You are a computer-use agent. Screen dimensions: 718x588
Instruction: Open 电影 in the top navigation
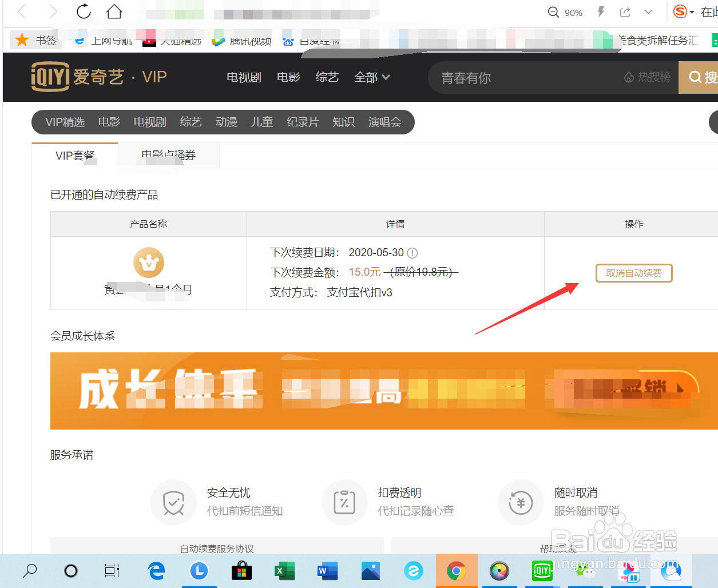click(x=288, y=77)
